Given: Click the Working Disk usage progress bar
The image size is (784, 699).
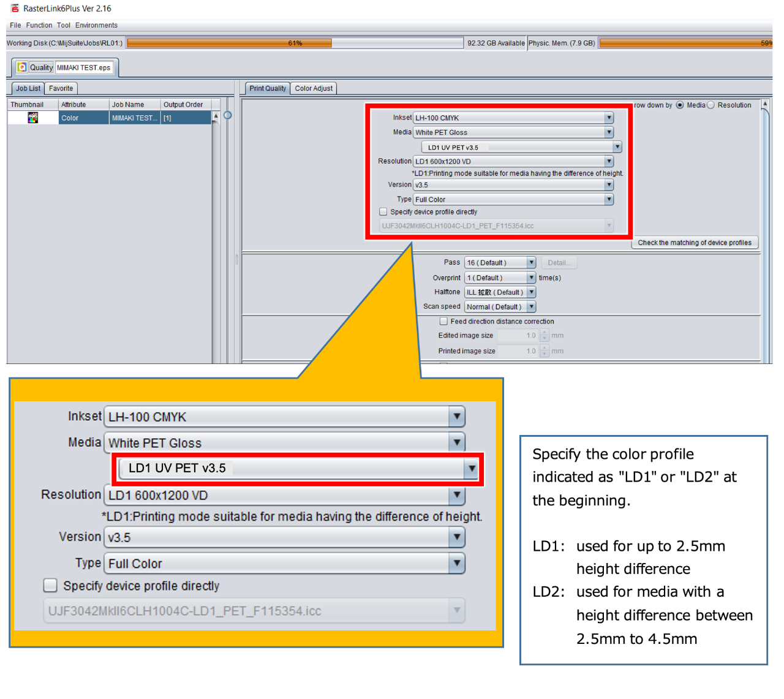Looking at the screenshot, I should (x=295, y=43).
